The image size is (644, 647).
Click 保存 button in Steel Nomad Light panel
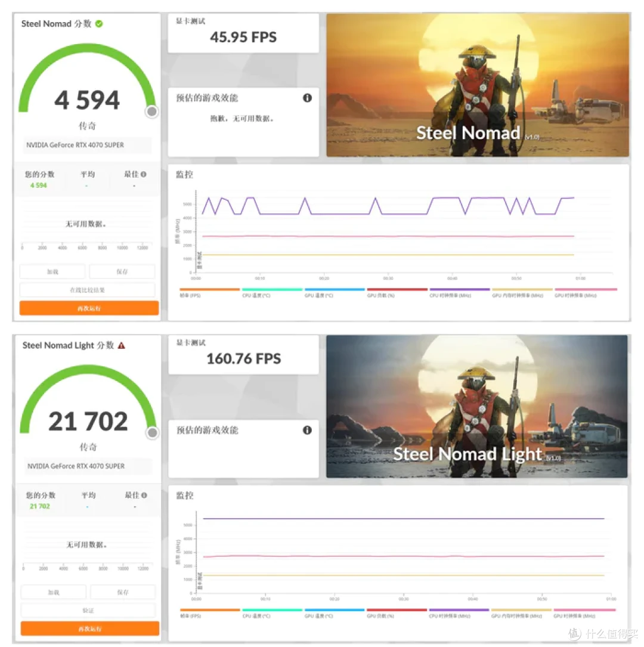pos(123,592)
